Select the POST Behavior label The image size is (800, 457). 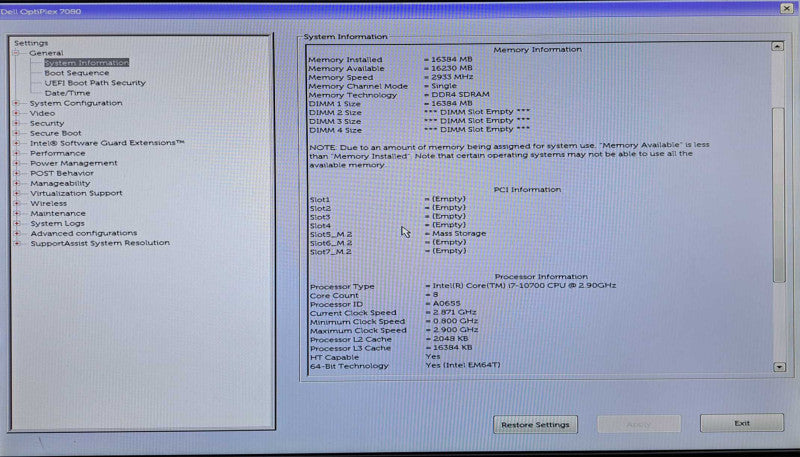point(62,173)
